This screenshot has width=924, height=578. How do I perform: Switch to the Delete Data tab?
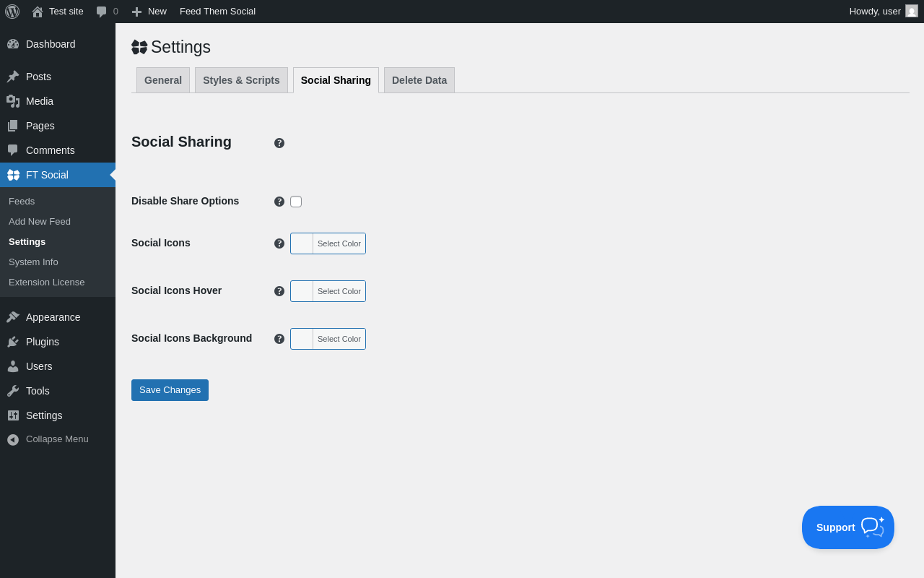[419, 80]
